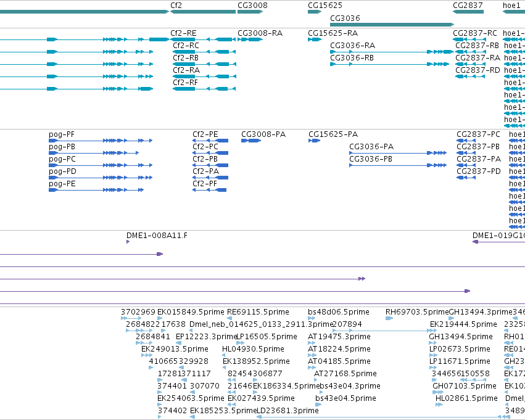This screenshot has height=420, width=525.
Task: Select the CG3036-PA protein
Action: tap(398, 153)
